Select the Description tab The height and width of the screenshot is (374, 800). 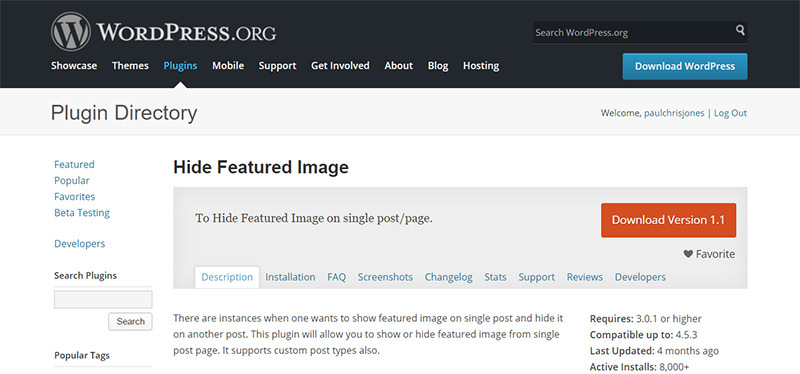coord(227,277)
